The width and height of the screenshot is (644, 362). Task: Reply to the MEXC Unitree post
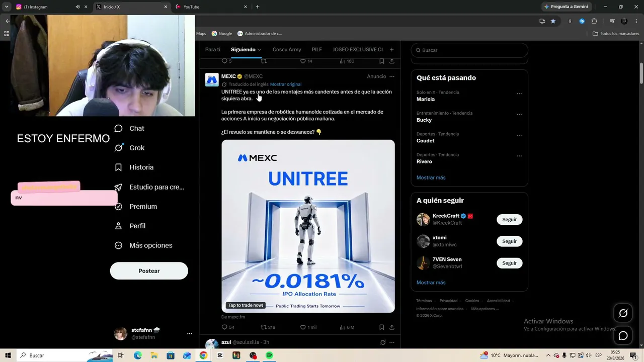[x=228, y=327]
